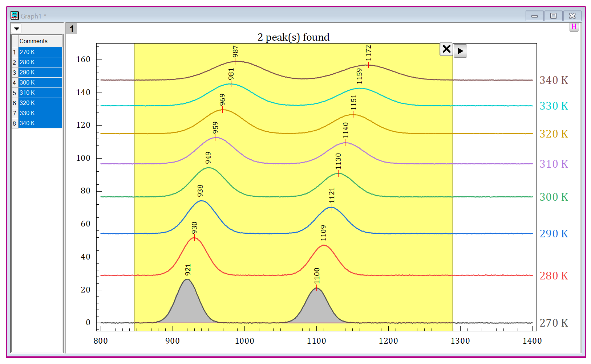Viewport: 591px width, 364px height.
Task: Select the "2 peak(s) found" title text
Action: click(293, 37)
